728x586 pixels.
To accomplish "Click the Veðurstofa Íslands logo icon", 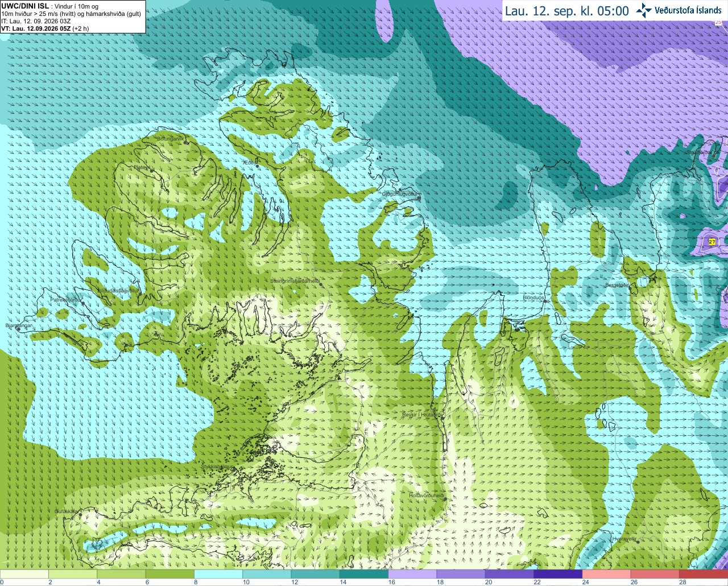I will click(644, 10).
